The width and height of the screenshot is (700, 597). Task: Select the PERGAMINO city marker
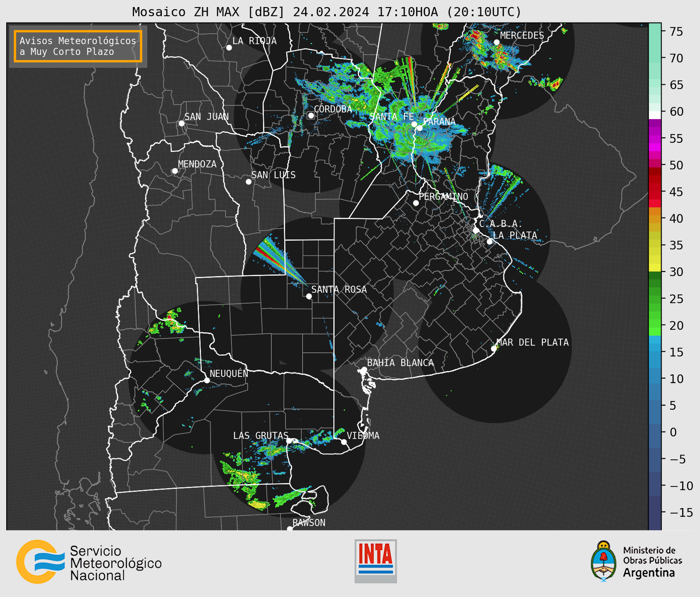pyautogui.click(x=416, y=203)
